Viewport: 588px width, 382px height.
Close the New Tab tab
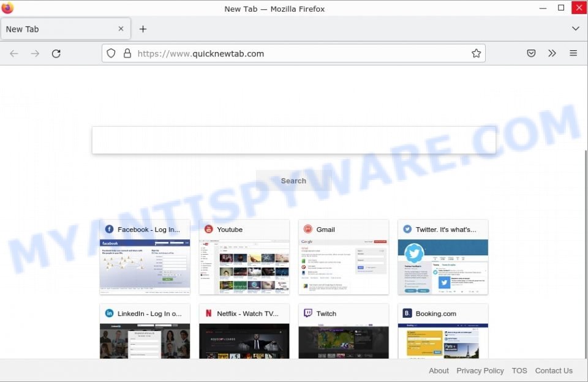121,29
